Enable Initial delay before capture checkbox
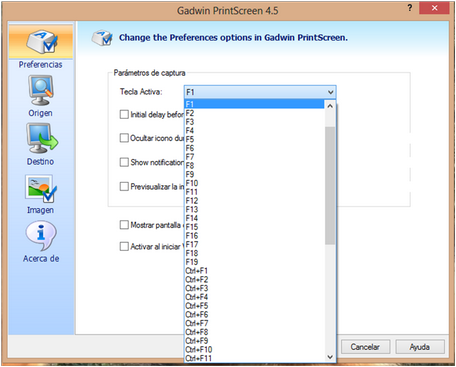The height and width of the screenshot is (367, 456). [x=124, y=115]
